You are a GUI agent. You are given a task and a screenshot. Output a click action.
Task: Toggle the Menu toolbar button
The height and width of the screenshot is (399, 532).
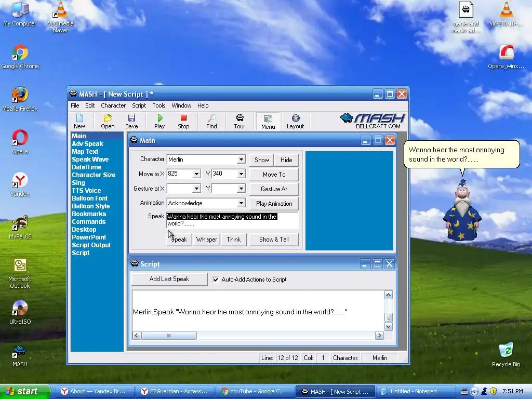(x=268, y=122)
